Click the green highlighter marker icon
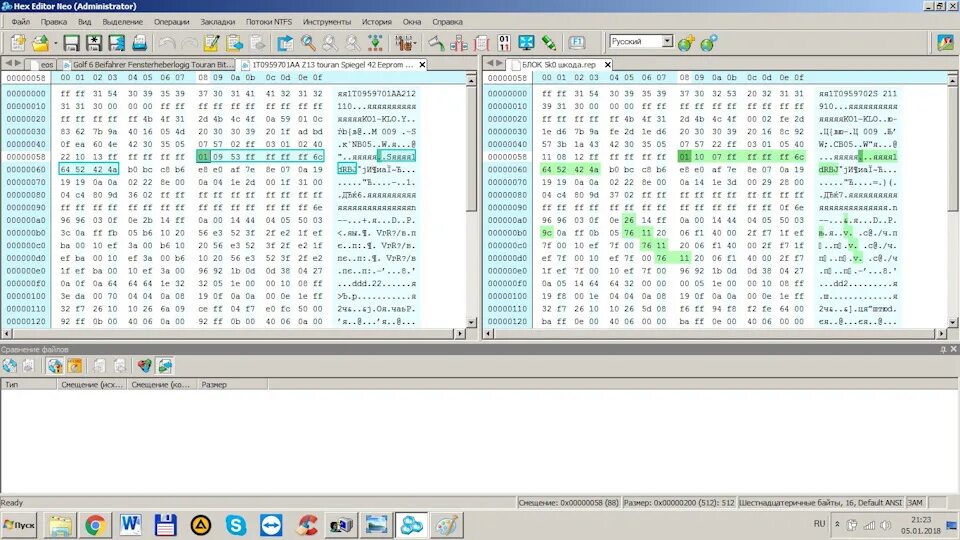This screenshot has width=960, height=540. (549, 42)
